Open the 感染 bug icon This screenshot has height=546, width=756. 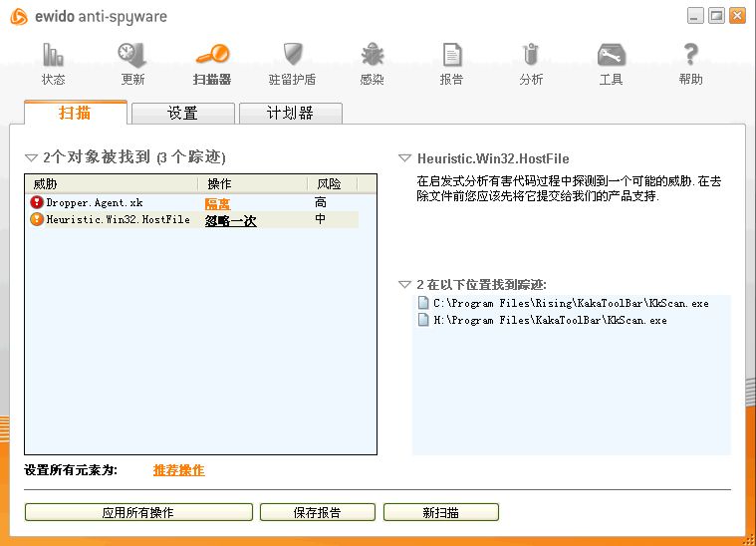pos(373,54)
